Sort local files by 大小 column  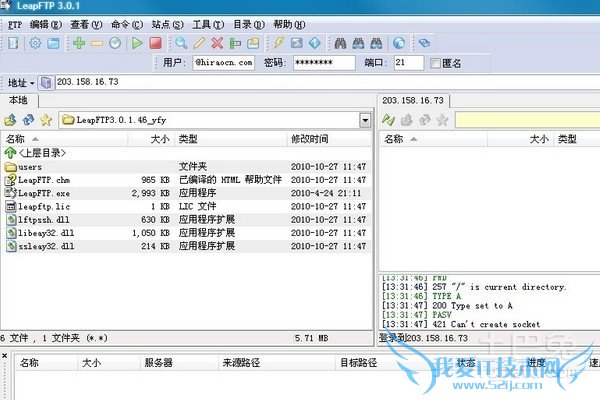click(x=151, y=139)
